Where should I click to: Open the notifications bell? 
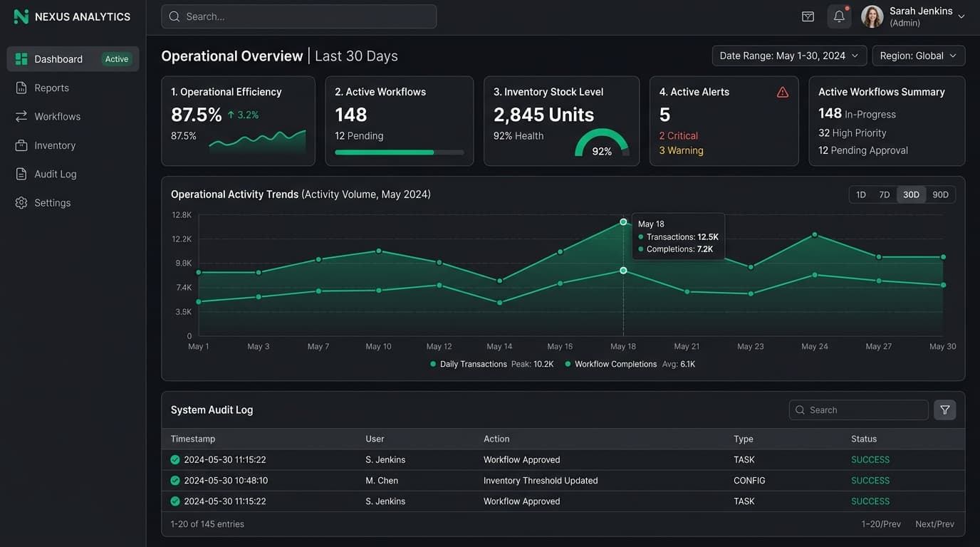(839, 16)
